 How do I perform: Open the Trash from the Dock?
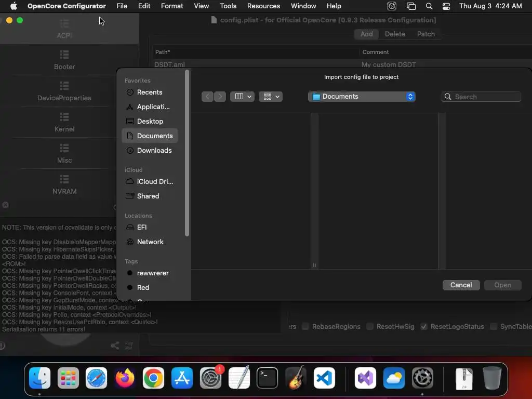pyautogui.click(x=492, y=378)
